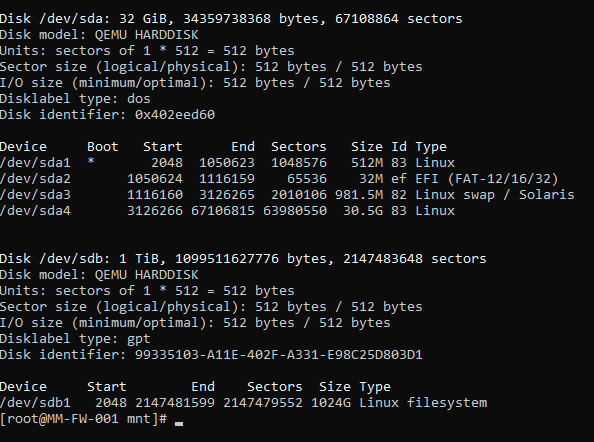Click the /dev/sda1 device entry

pyautogui.click(x=35, y=163)
